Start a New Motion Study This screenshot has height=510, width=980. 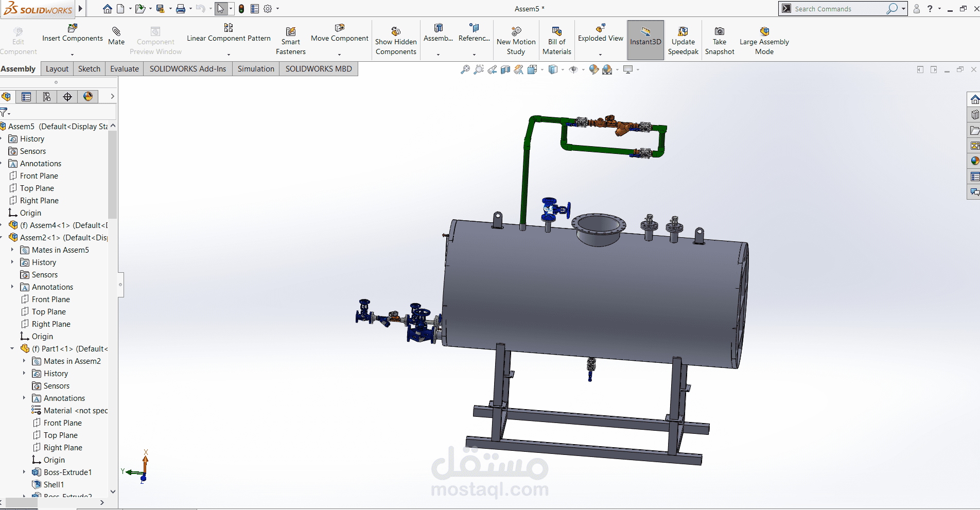pyautogui.click(x=516, y=41)
